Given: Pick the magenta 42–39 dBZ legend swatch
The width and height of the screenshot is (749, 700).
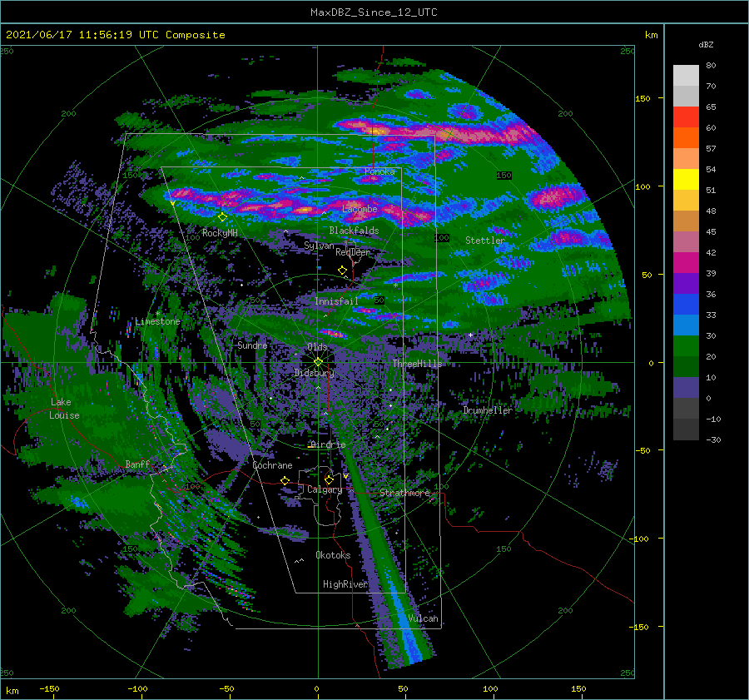Looking at the screenshot, I should pos(686,262).
